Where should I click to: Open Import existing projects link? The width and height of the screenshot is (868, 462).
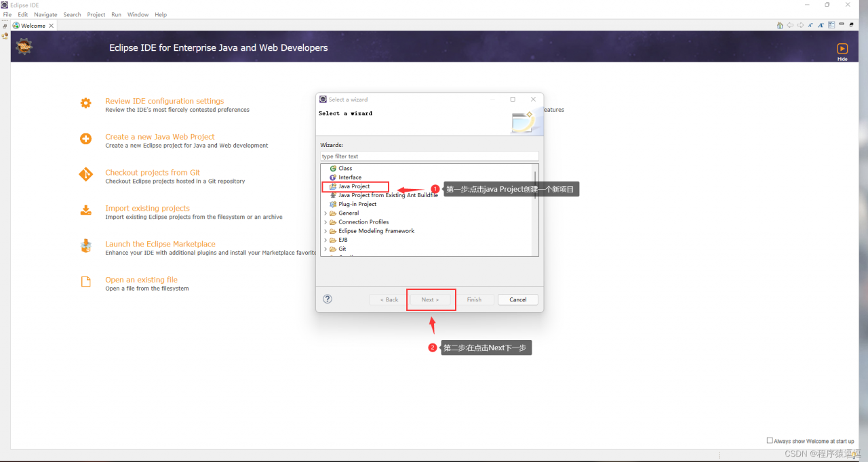click(147, 209)
